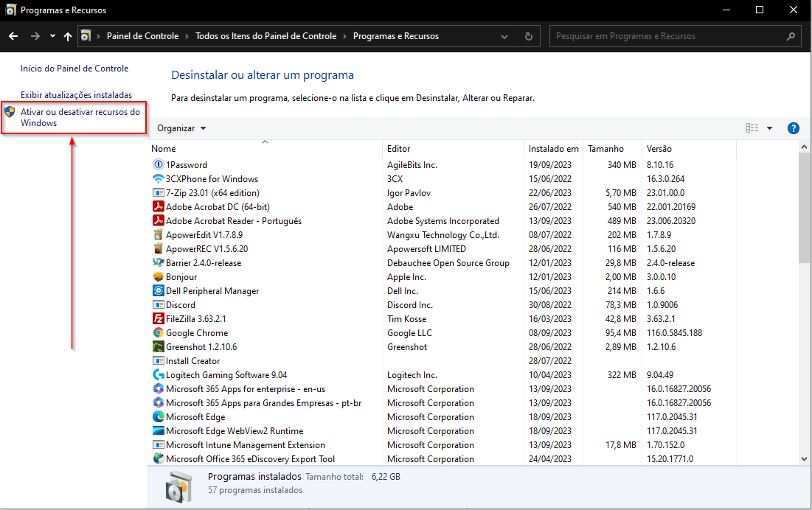Open the view options dropdown arrow
812x510 pixels.
pyautogui.click(x=769, y=128)
